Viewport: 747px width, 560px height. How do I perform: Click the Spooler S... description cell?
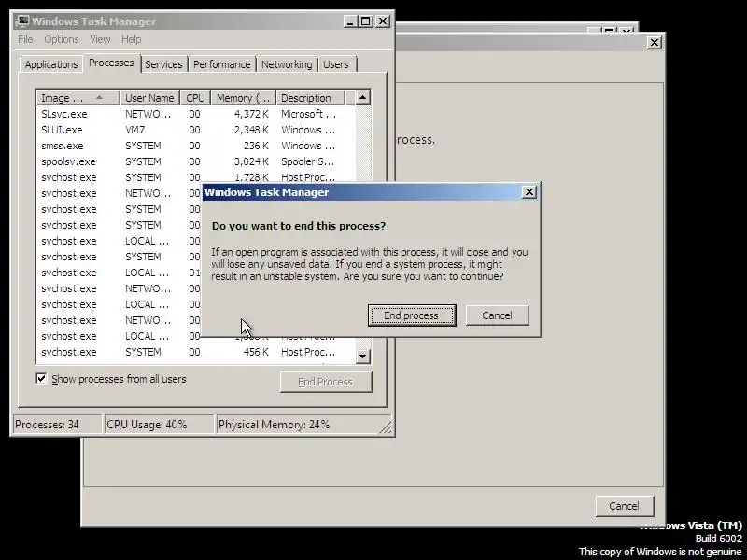(x=308, y=161)
